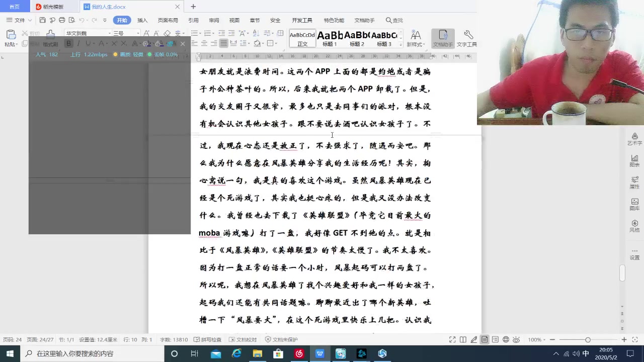Click Find search in the ribbon
This screenshot has height=362, width=644.
pos(394,20)
